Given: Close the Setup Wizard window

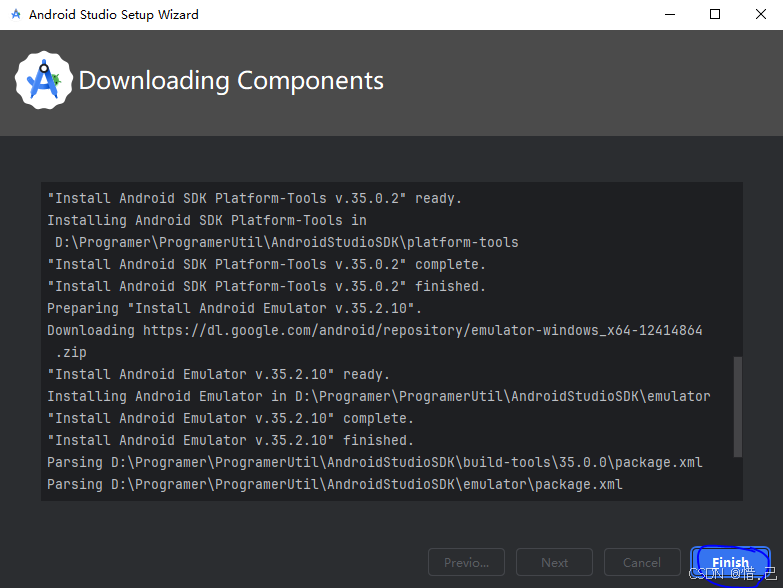Looking at the screenshot, I should pyautogui.click(x=760, y=14).
